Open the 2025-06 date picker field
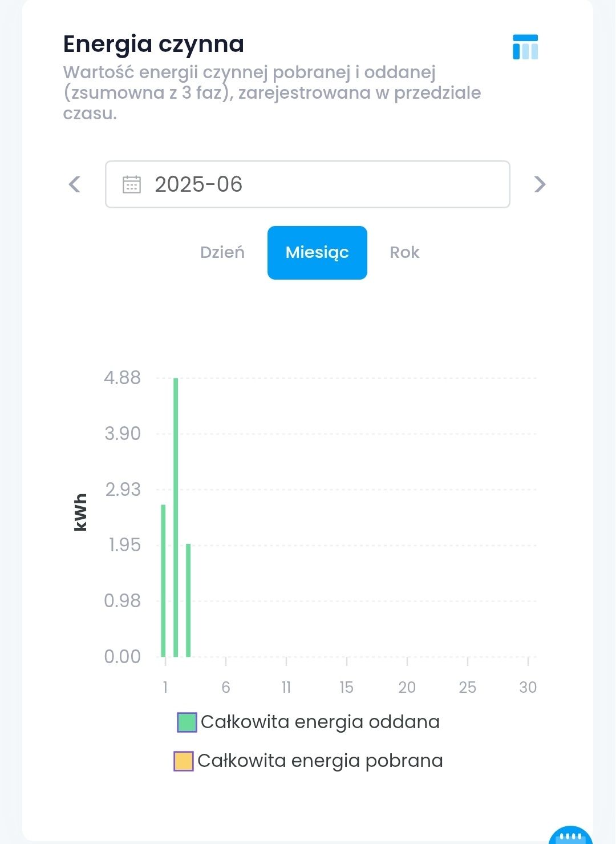The width and height of the screenshot is (616, 844). (307, 184)
